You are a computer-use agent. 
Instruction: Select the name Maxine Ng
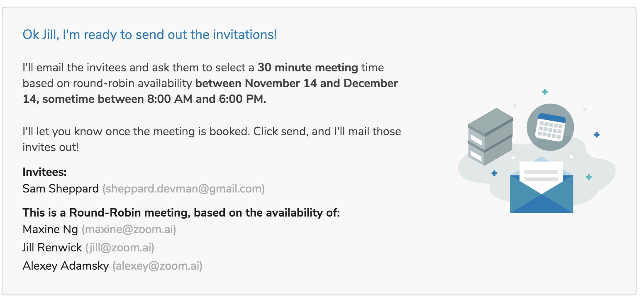coord(50,229)
